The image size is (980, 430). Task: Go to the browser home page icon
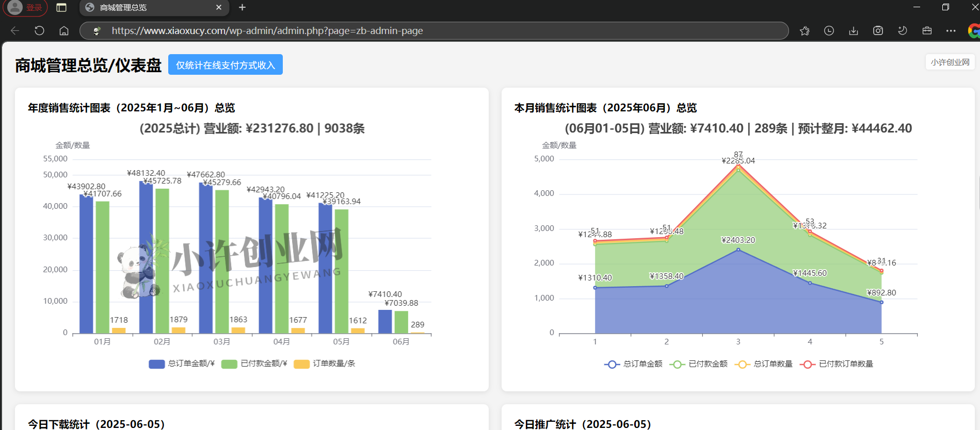[x=64, y=31]
